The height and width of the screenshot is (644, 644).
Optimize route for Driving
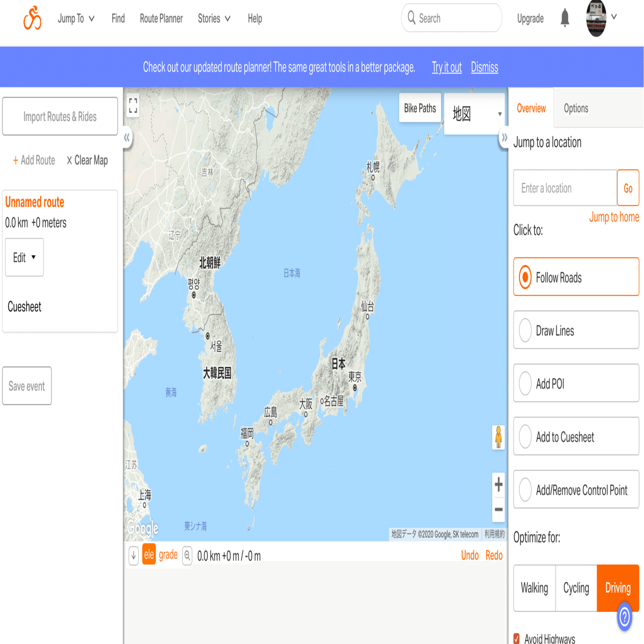tap(618, 588)
